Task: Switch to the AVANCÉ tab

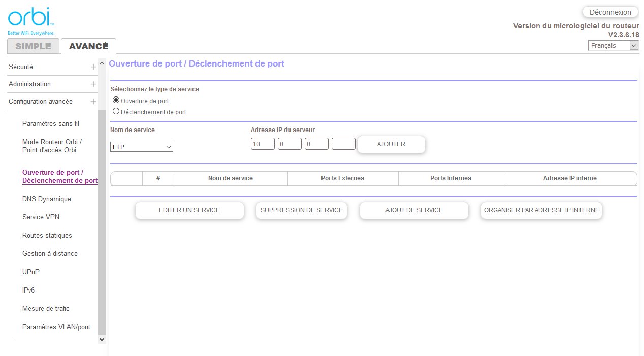Action: (x=88, y=46)
